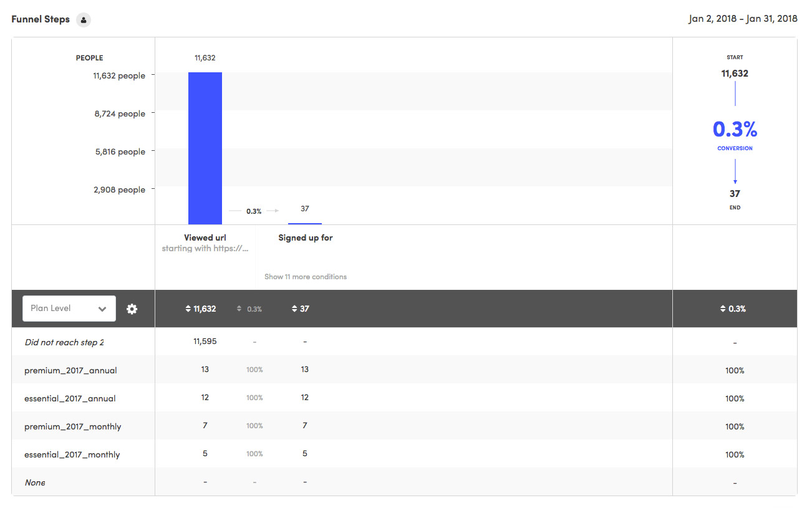Select the None row label
Image resolution: width=812 pixels, height=508 pixels.
coord(35,482)
